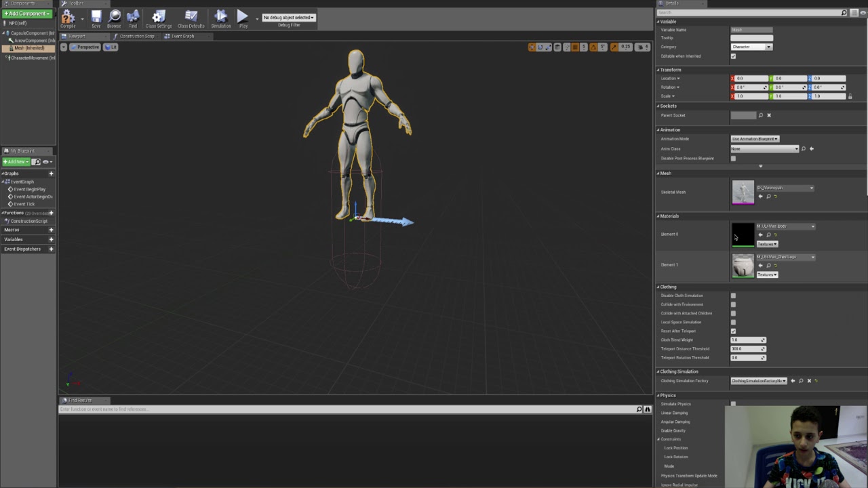Browse Parent Socket with magnifier icon
Viewport: 868px width, 488px height.
click(x=760, y=115)
